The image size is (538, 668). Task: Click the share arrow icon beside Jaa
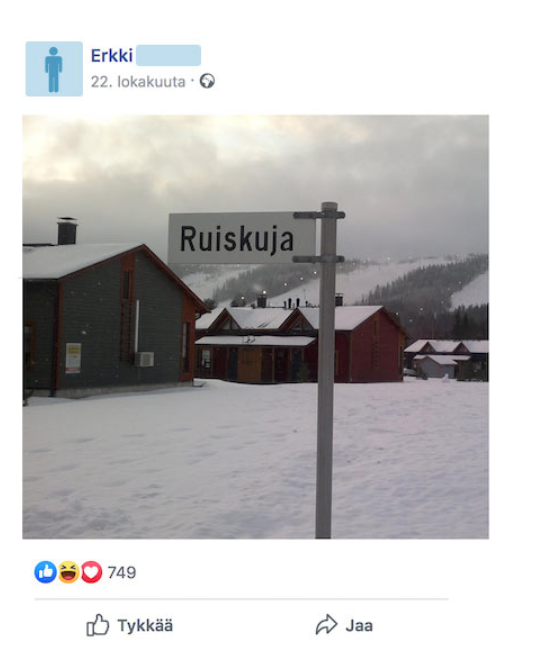(x=326, y=625)
